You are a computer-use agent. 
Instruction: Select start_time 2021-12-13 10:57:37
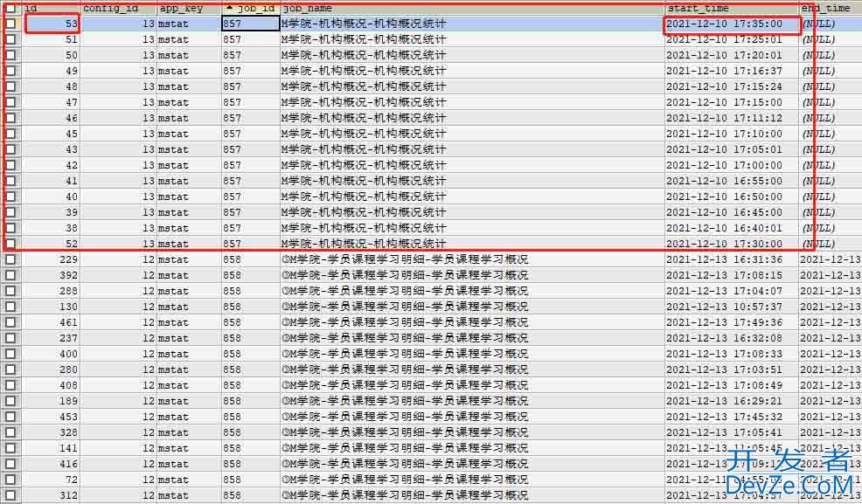point(731,307)
